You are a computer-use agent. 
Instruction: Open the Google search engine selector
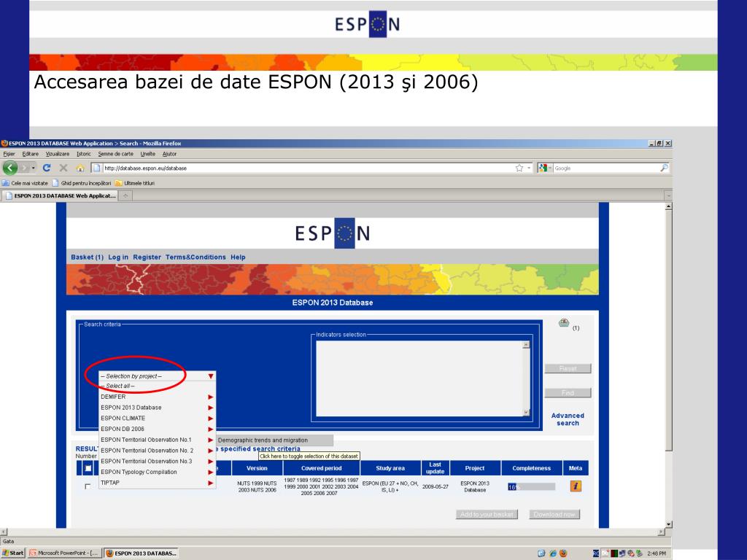tap(544, 168)
